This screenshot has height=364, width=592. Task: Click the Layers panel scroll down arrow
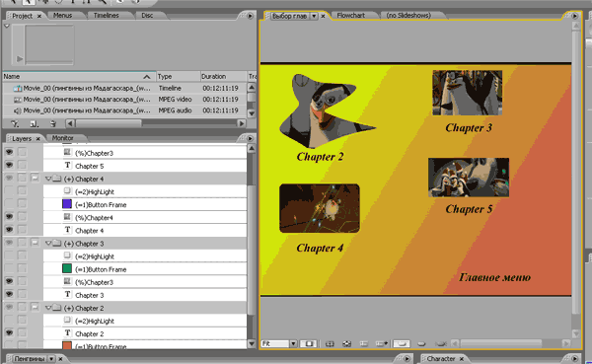pos(251,343)
